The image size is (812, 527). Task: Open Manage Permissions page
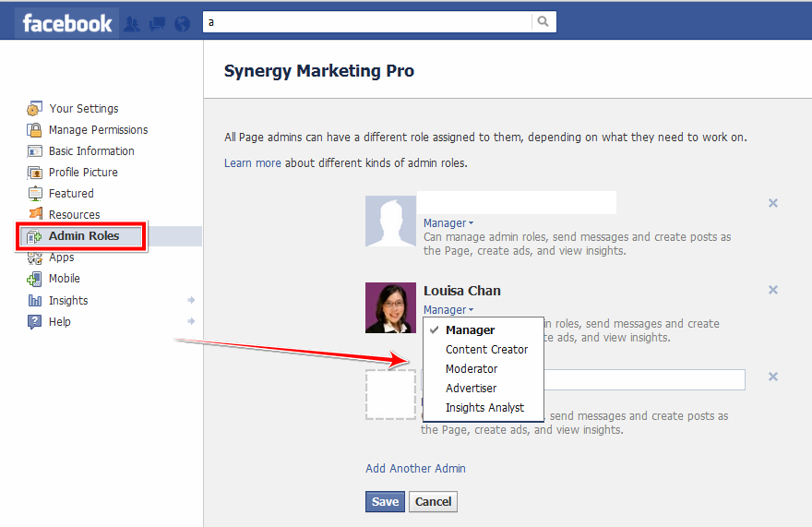[99, 129]
